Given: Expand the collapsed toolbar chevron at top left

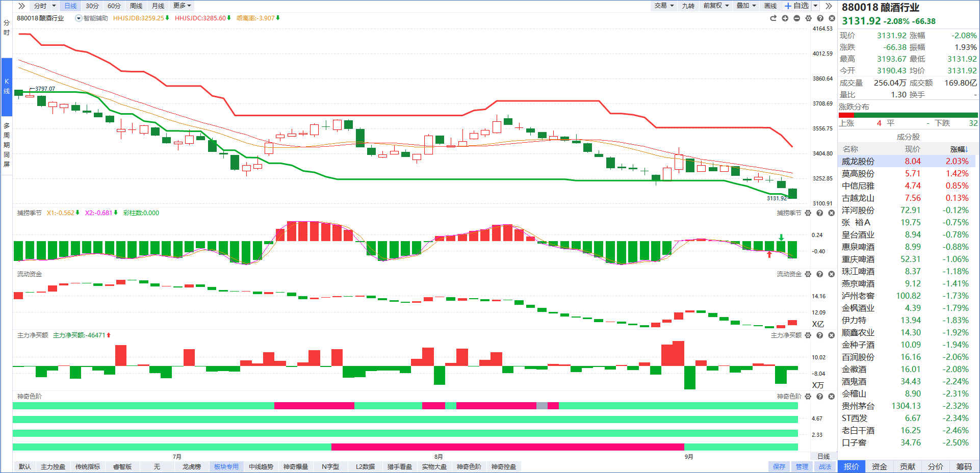Looking at the screenshot, I should [x=21, y=6].
